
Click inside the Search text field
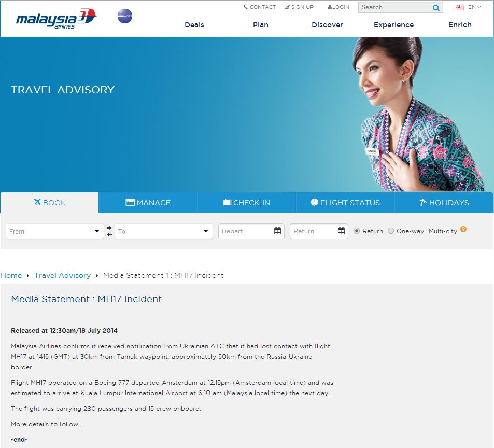click(x=394, y=8)
